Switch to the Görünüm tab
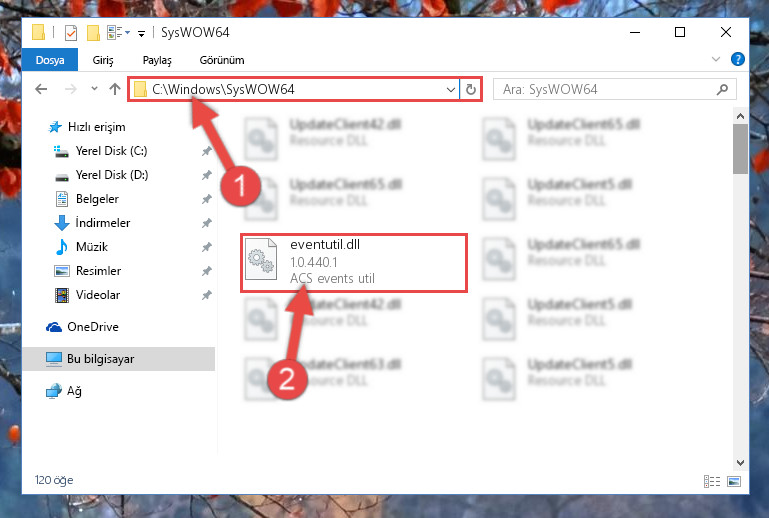The width and height of the screenshot is (769, 518). (222, 60)
